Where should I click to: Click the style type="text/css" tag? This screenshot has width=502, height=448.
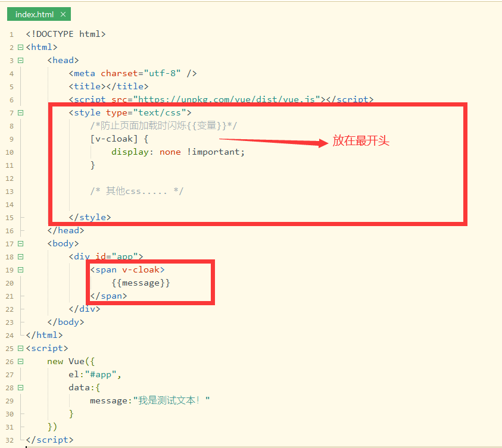coord(130,112)
